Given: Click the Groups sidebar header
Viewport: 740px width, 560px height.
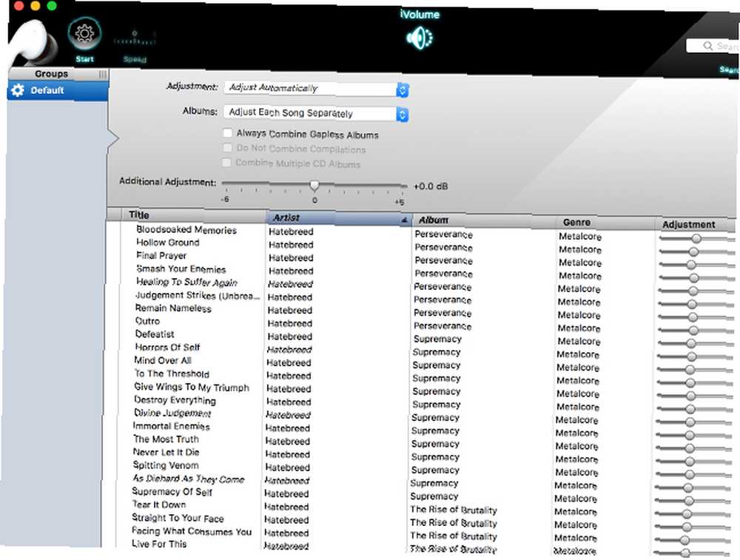Looking at the screenshot, I should (x=51, y=74).
